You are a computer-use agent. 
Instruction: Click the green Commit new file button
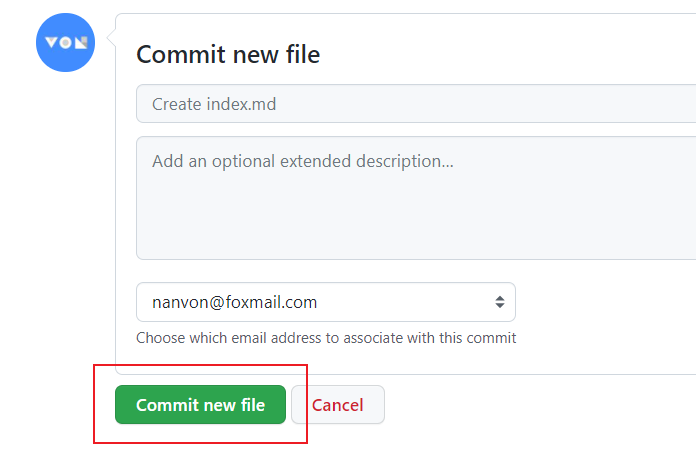coord(200,404)
